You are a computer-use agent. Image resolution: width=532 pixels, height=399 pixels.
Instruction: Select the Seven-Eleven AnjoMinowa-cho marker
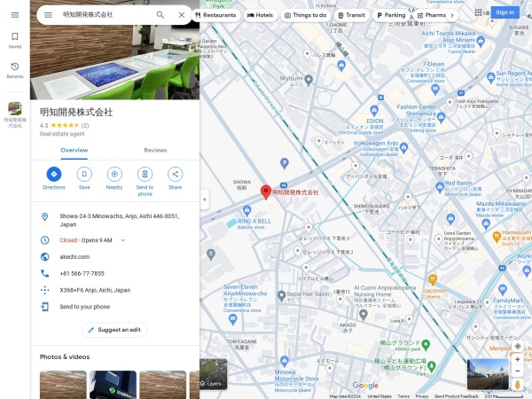[x=232, y=319]
